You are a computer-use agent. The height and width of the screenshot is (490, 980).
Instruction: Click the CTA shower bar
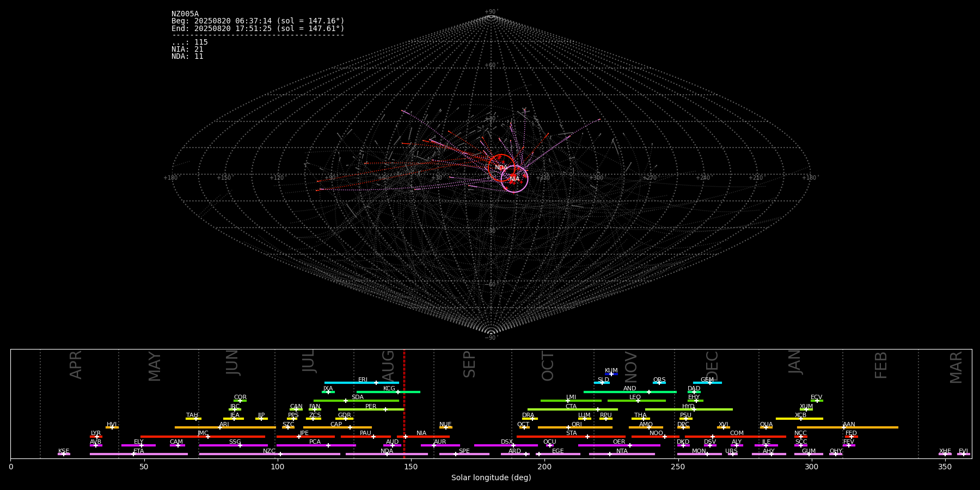pyautogui.click(x=573, y=409)
